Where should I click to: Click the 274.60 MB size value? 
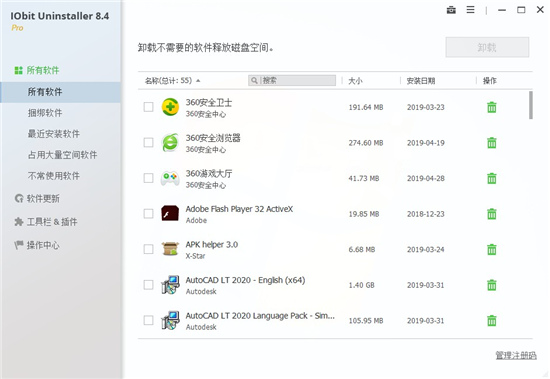[x=366, y=143]
